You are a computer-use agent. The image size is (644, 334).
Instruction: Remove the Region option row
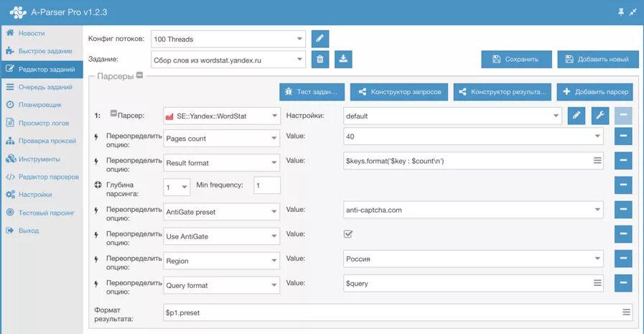(623, 259)
